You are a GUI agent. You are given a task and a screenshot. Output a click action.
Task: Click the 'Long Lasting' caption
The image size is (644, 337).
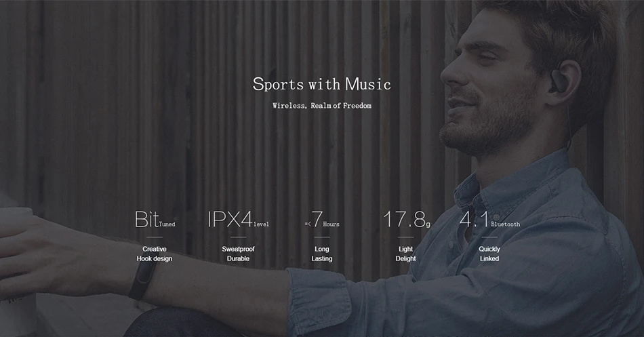point(322,254)
